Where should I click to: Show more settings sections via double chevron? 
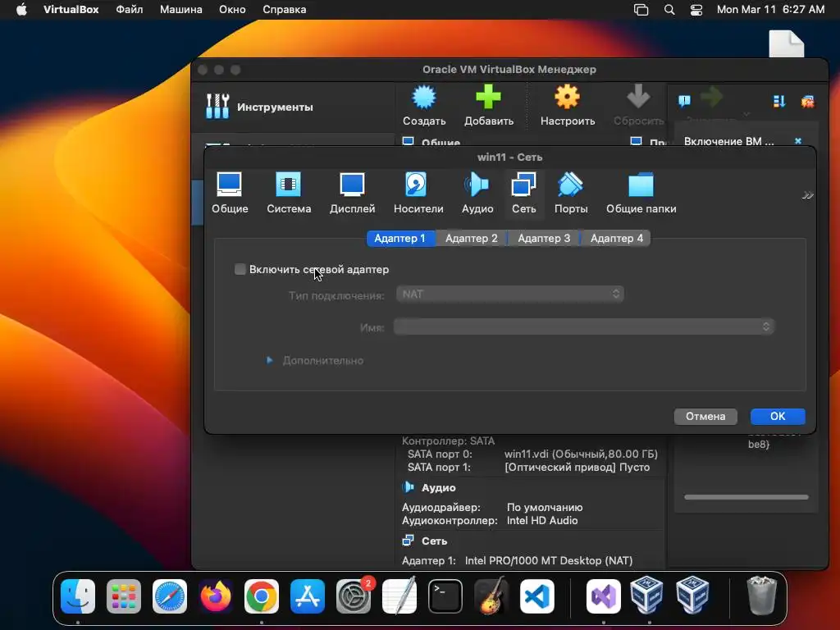pyautogui.click(x=807, y=195)
